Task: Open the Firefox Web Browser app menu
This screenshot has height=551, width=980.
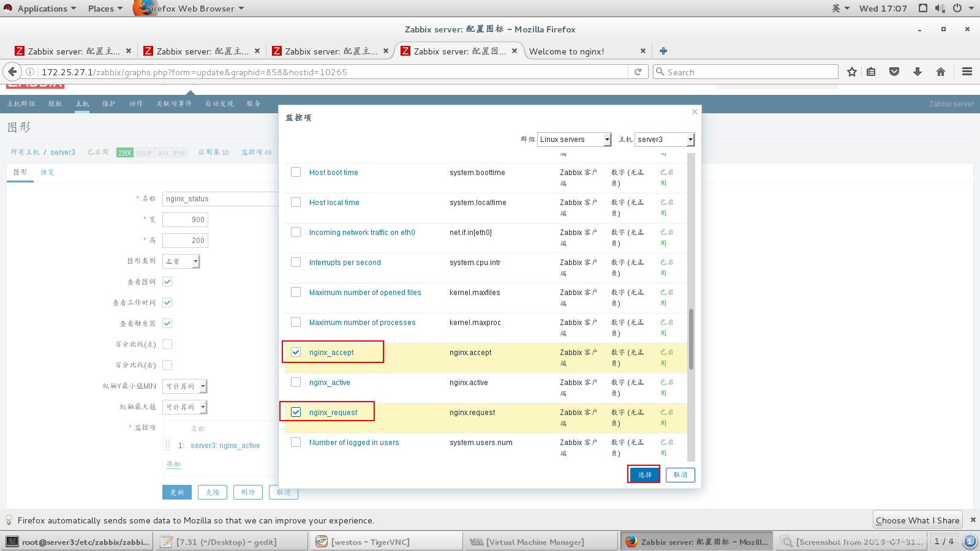Action: (x=190, y=8)
